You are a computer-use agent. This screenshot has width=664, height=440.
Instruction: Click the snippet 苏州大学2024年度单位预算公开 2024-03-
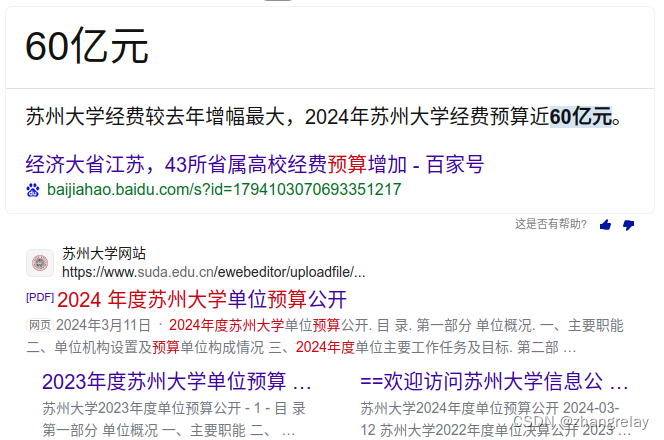pyautogui.click(x=490, y=408)
